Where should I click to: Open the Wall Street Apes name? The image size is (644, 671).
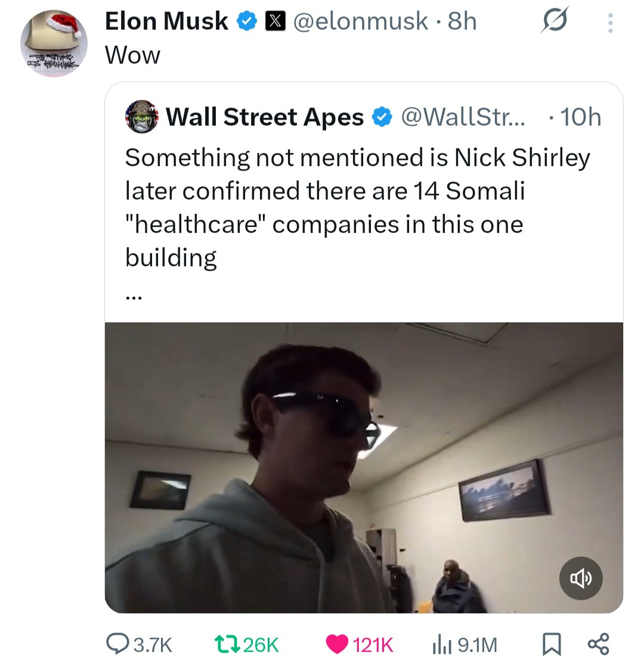tap(265, 117)
